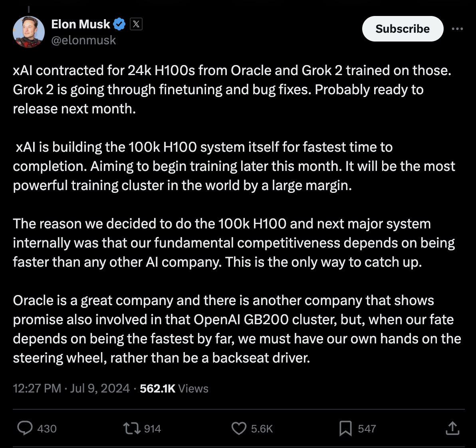This screenshot has height=448, width=476.
Task: Click the @elonmusk handle
Action: [83, 40]
